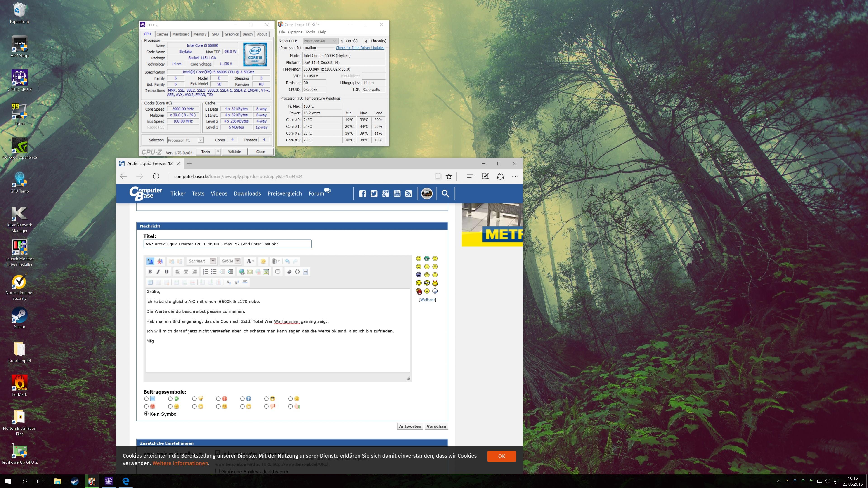The image size is (868, 488).
Task: Check Grafische Smileys deaktivieren checkbox
Action: (218, 471)
